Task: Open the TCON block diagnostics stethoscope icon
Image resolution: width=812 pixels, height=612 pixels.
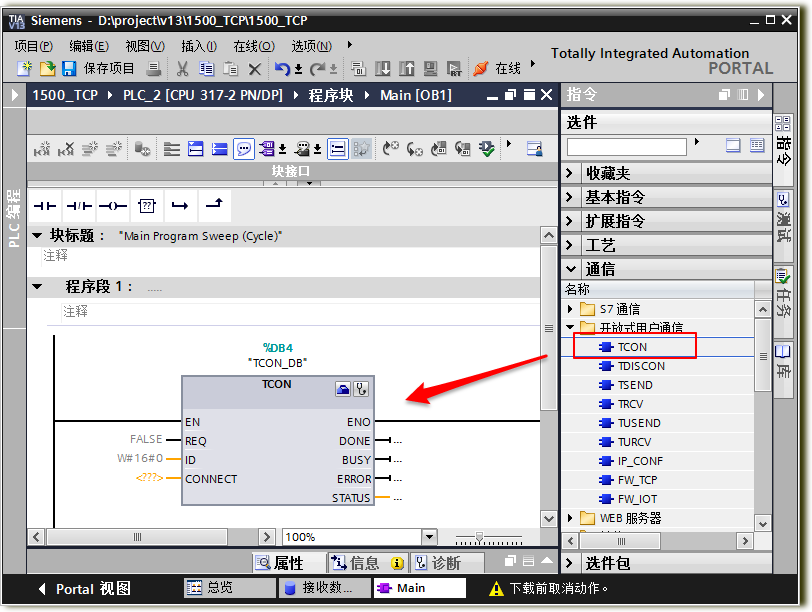Action: point(361,389)
